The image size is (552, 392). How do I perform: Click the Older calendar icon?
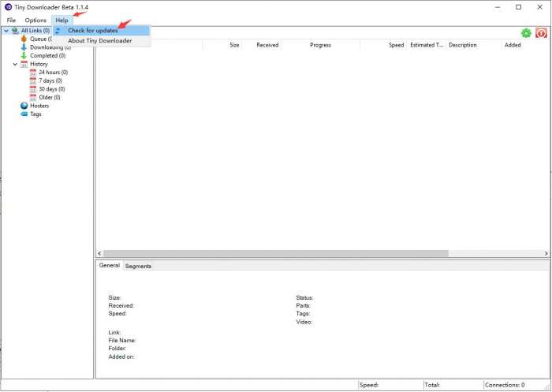33,97
